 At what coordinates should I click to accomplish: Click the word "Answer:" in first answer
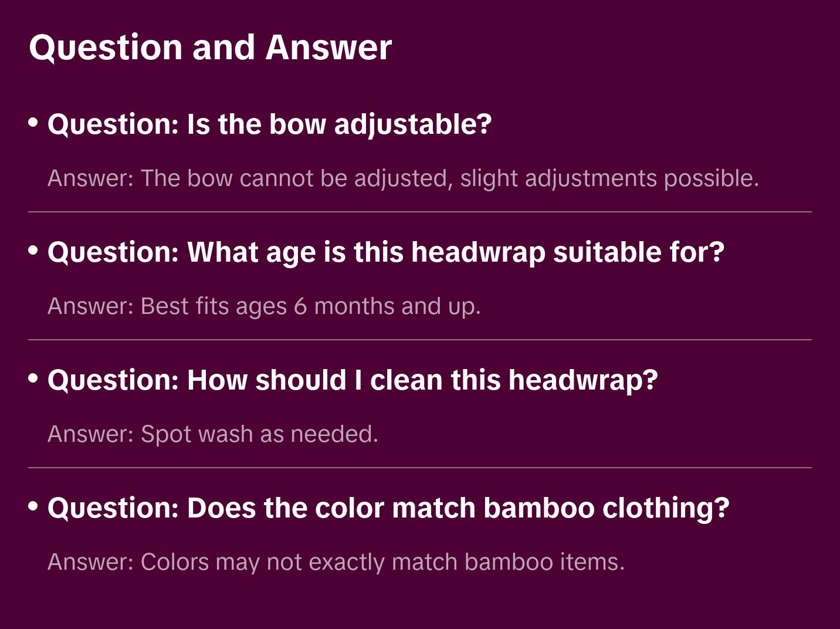[x=91, y=178]
